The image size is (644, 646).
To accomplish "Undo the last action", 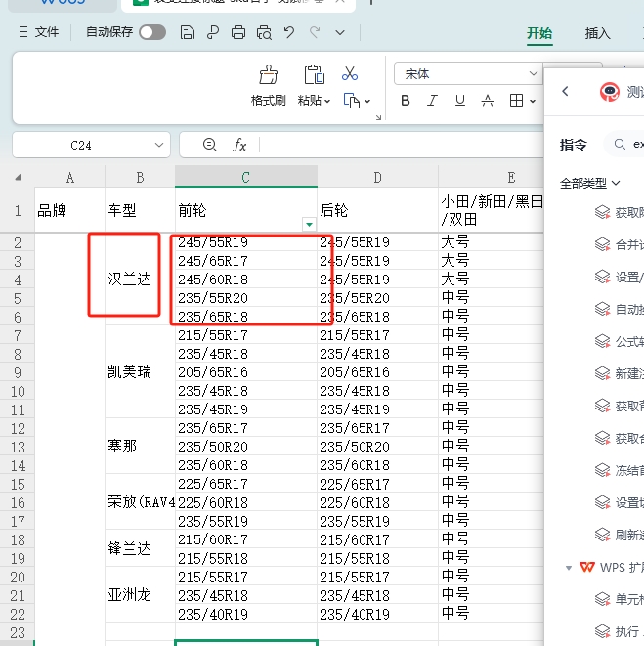I will tap(289, 32).
